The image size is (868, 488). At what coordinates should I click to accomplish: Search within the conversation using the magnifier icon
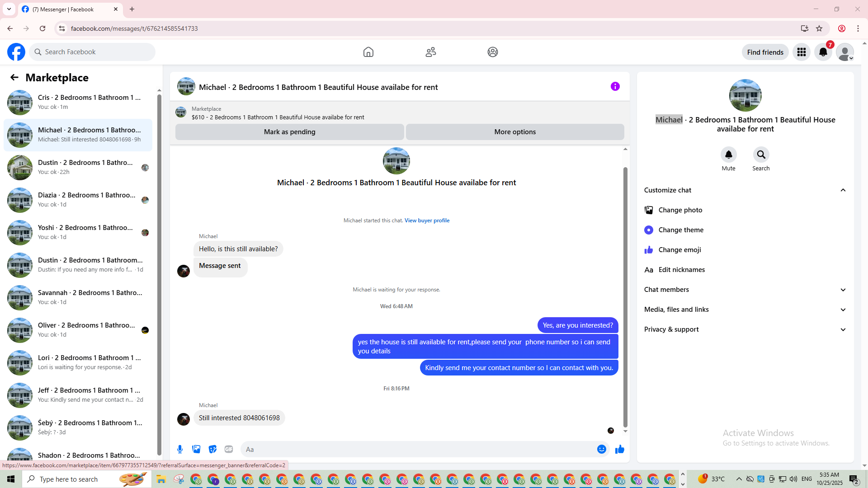761,155
